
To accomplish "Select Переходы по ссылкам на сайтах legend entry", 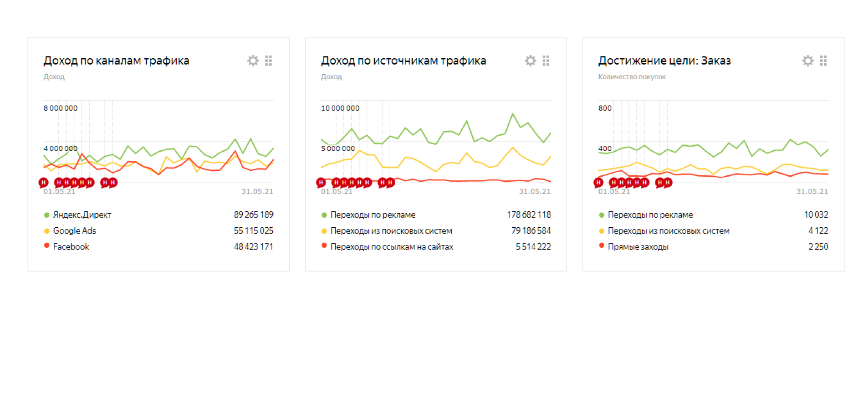I will pos(392,247).
